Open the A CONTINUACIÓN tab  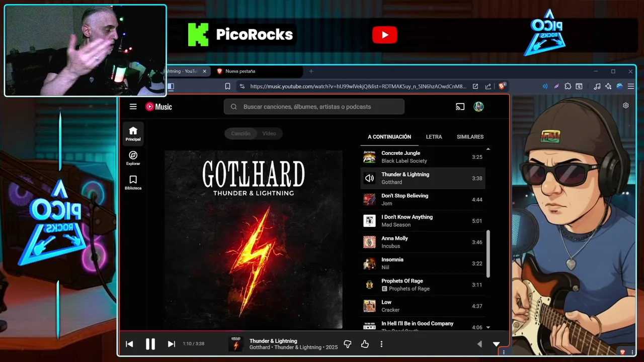coord(389,137)
